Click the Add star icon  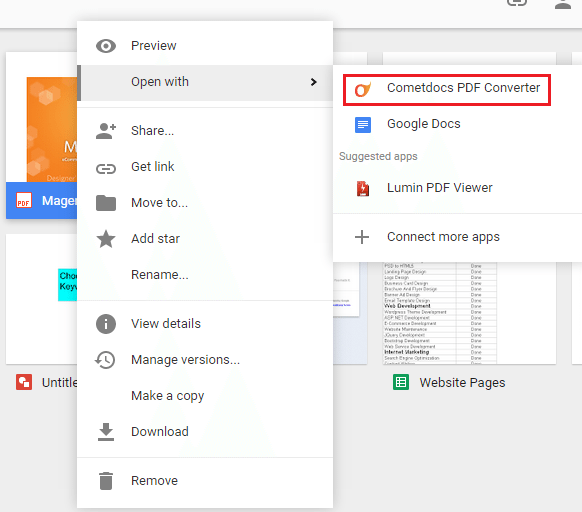tap(106, 239)
